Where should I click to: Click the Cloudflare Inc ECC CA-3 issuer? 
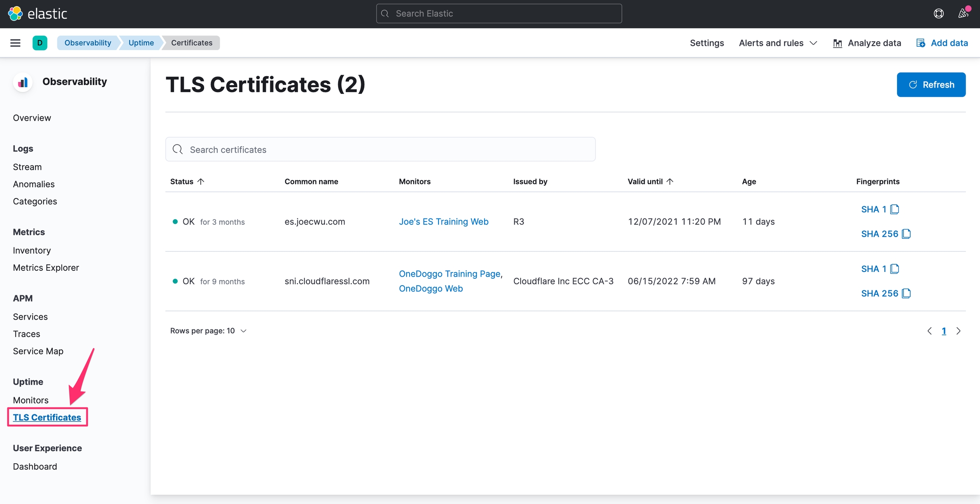pos(563,281)
